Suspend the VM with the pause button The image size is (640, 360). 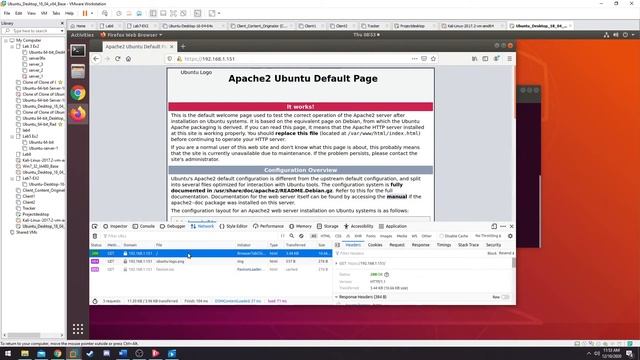85,13
